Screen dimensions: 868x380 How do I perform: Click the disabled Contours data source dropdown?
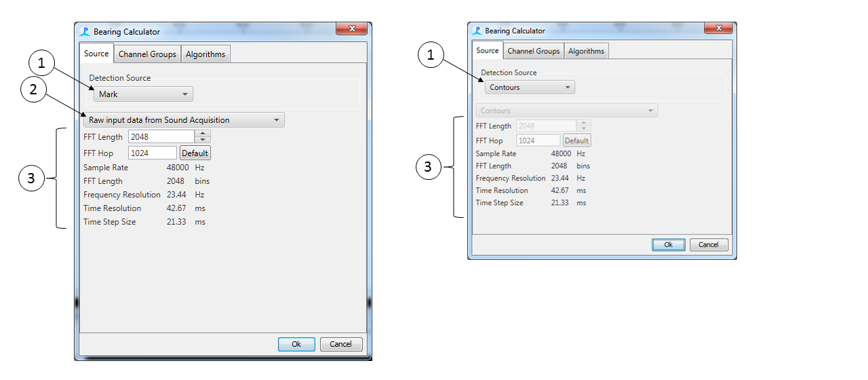[566, 111]
